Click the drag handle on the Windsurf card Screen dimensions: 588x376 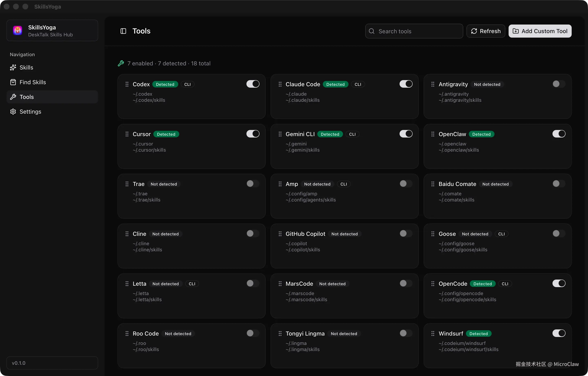click(x=432, y=333)
